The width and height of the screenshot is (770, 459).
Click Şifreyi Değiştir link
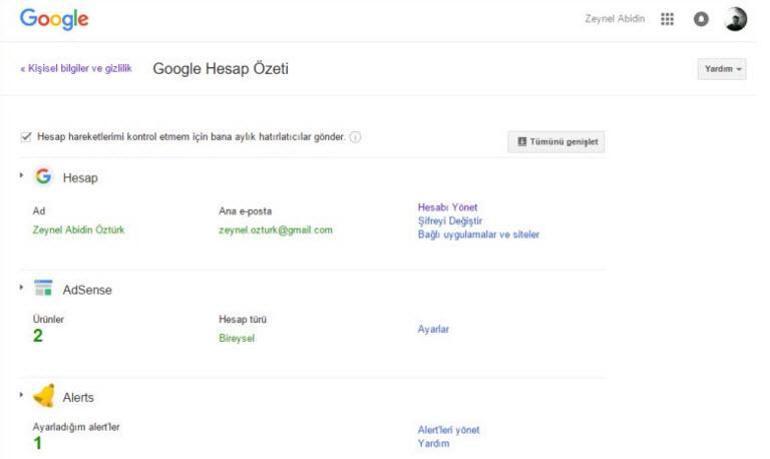click(x=451, y=221)
